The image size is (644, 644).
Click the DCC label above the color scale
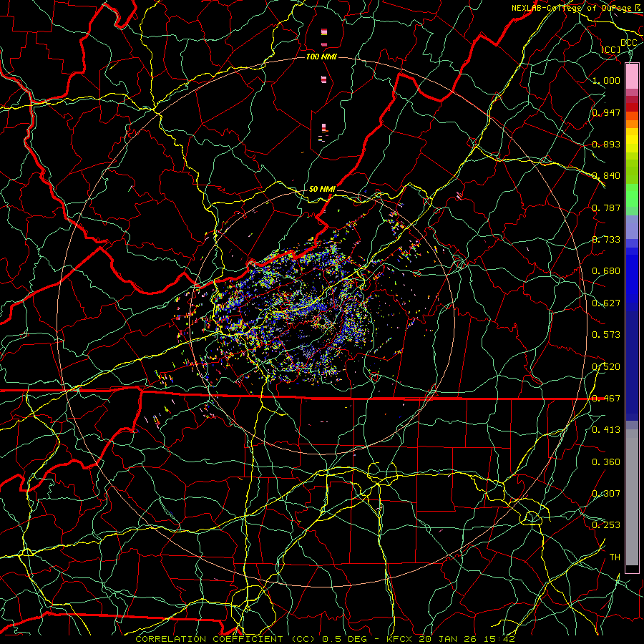(628, 43)
